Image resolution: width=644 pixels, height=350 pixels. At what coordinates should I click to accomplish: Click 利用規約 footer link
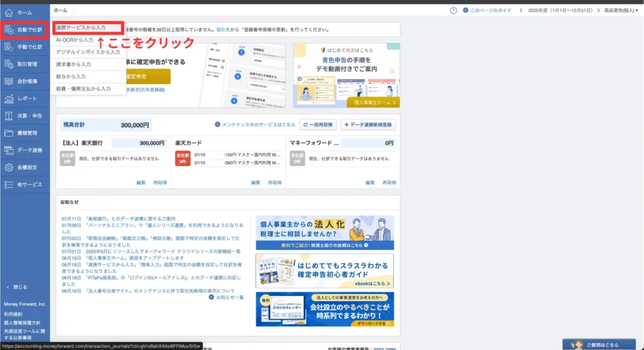pyautogui.click(x=13, y=314)
